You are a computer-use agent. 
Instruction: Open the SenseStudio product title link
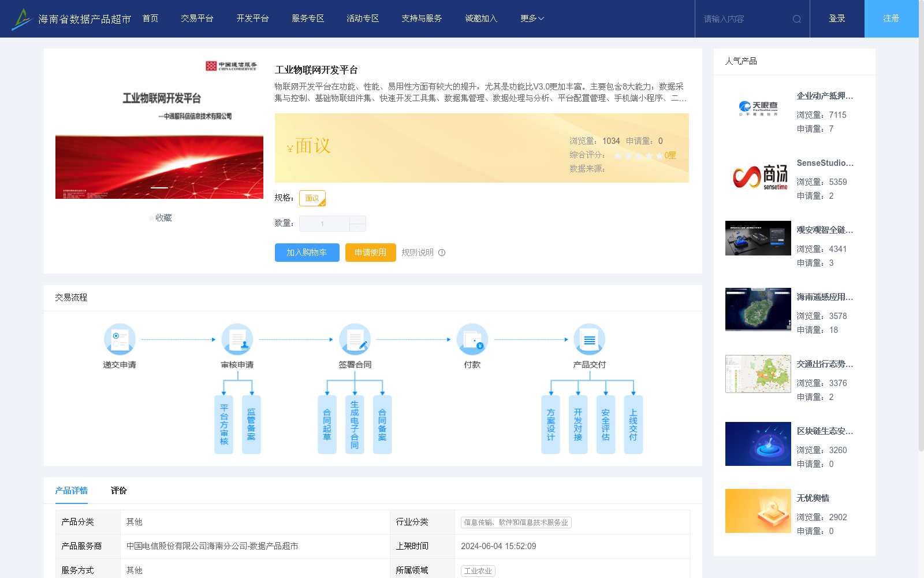[x=825, y=163]
